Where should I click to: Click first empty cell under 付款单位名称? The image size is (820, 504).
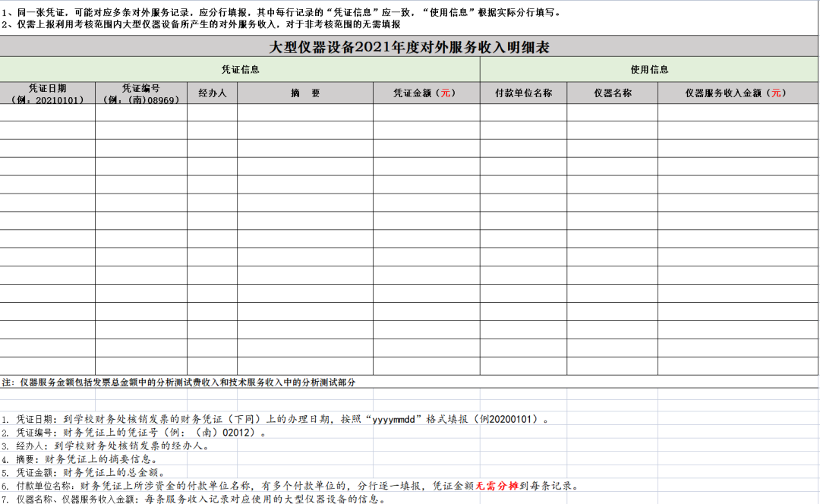tap(523, 112)
